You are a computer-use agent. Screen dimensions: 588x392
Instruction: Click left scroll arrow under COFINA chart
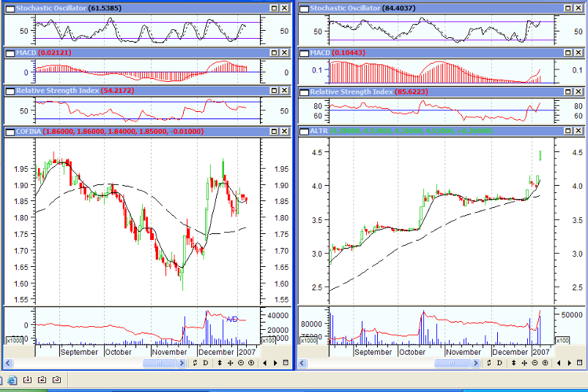(x=8, y=363)
